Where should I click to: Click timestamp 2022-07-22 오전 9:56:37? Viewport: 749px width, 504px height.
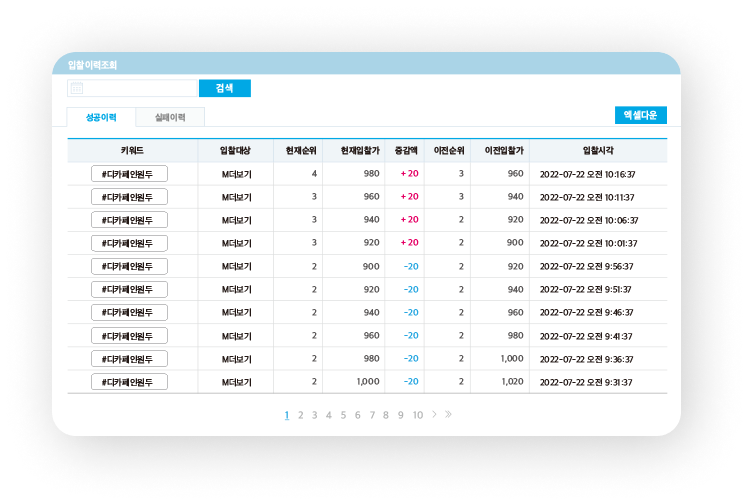(587, 267)
